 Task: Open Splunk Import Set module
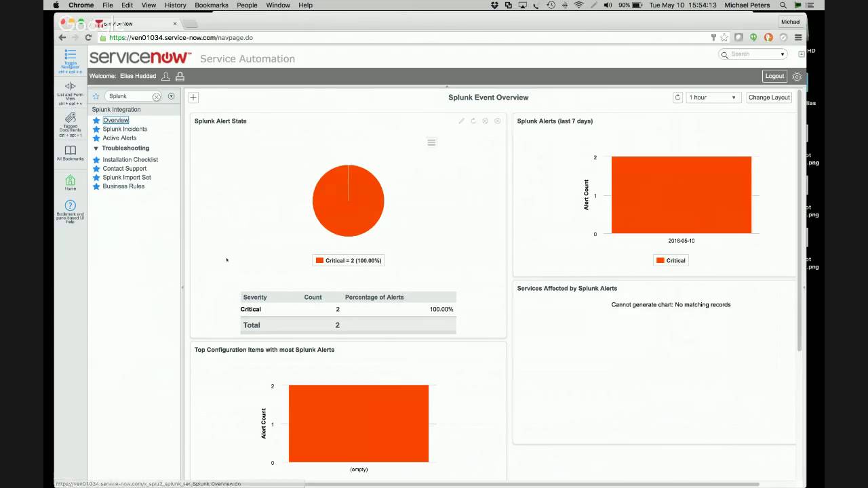[127, 178]
